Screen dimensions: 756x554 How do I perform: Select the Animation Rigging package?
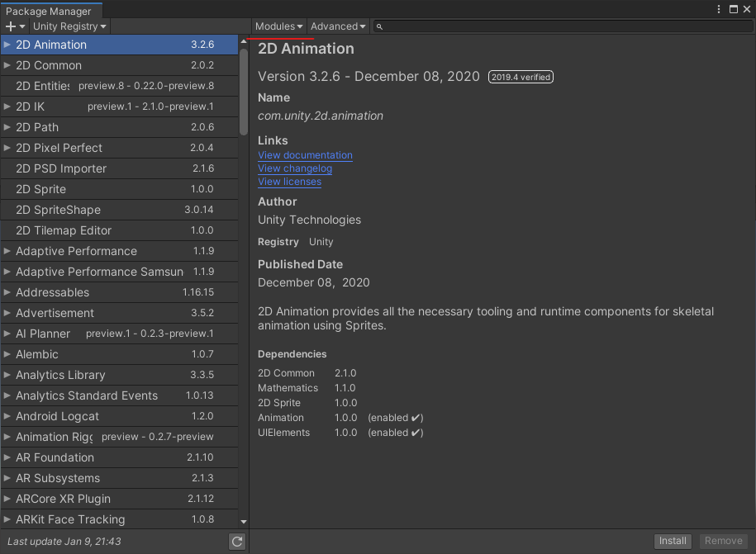coord(120,437)
